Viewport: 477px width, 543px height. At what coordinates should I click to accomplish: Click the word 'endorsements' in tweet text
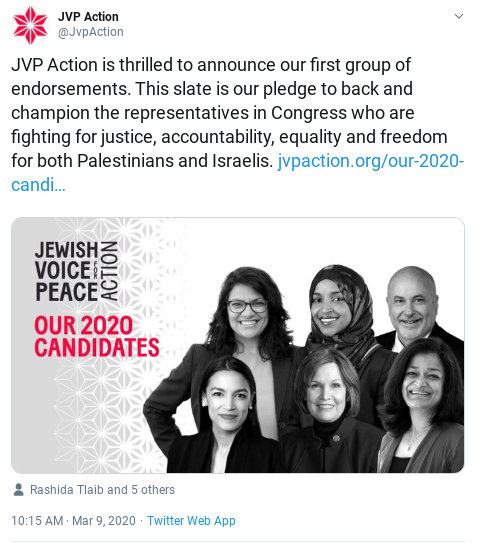pyautogui.click(x=71, y=89)
